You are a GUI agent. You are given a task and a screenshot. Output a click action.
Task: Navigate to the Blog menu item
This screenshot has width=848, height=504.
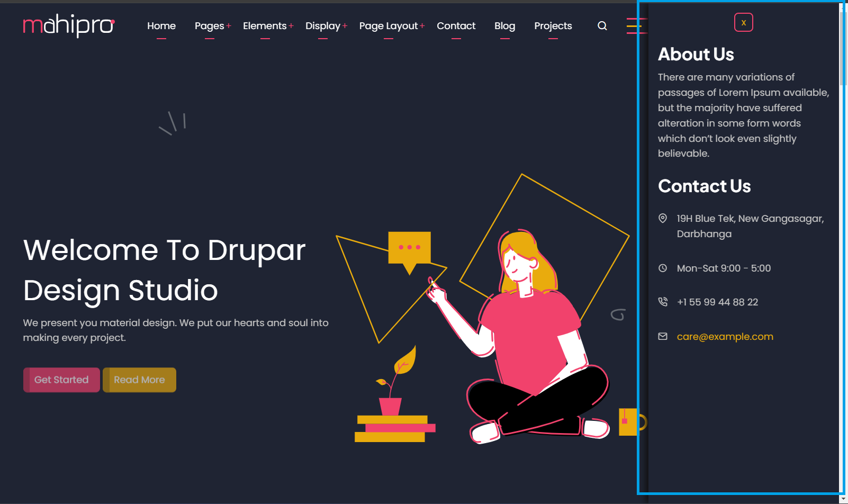[x=504, y=26]
